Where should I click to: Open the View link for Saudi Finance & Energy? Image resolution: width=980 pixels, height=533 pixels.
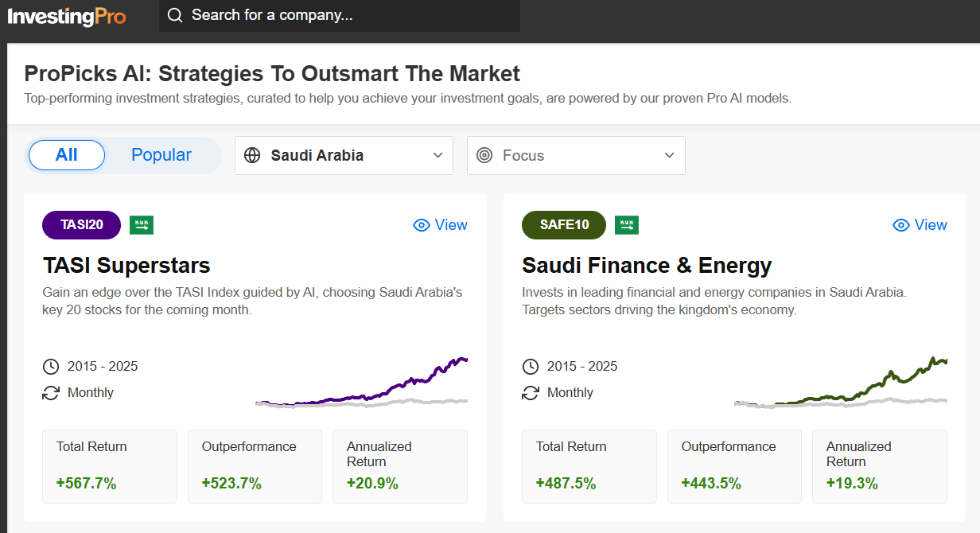(x=930, y=225)
